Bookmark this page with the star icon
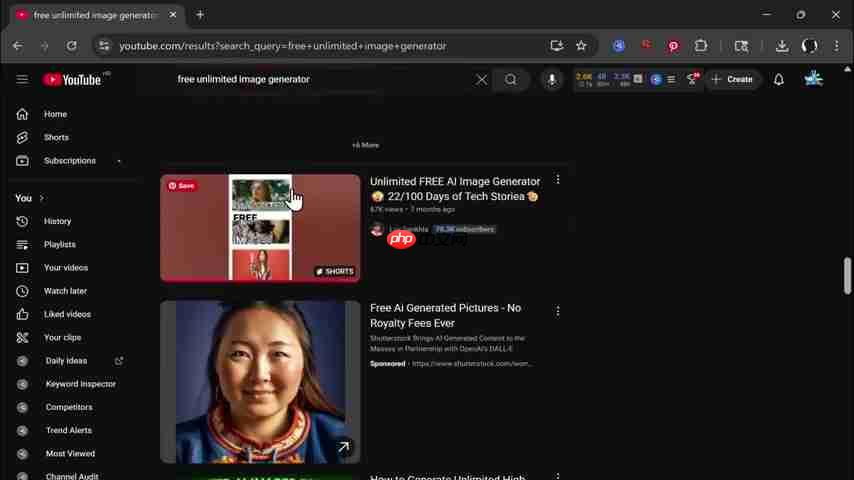The width and height of the screenshot is (854, 480). click(x=581, y=46)
